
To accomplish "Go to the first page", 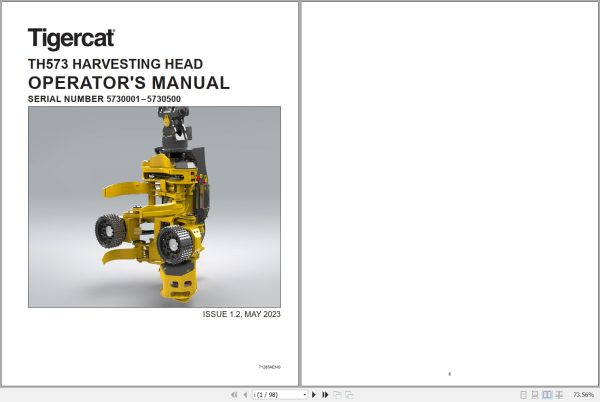I will coord(234,395).
